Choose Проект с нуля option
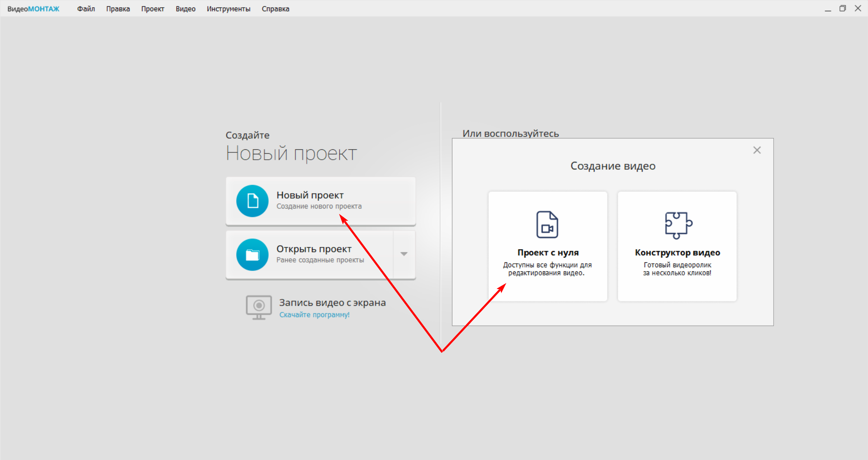Viewport: 868px width, 460px height. coord(548,246)
